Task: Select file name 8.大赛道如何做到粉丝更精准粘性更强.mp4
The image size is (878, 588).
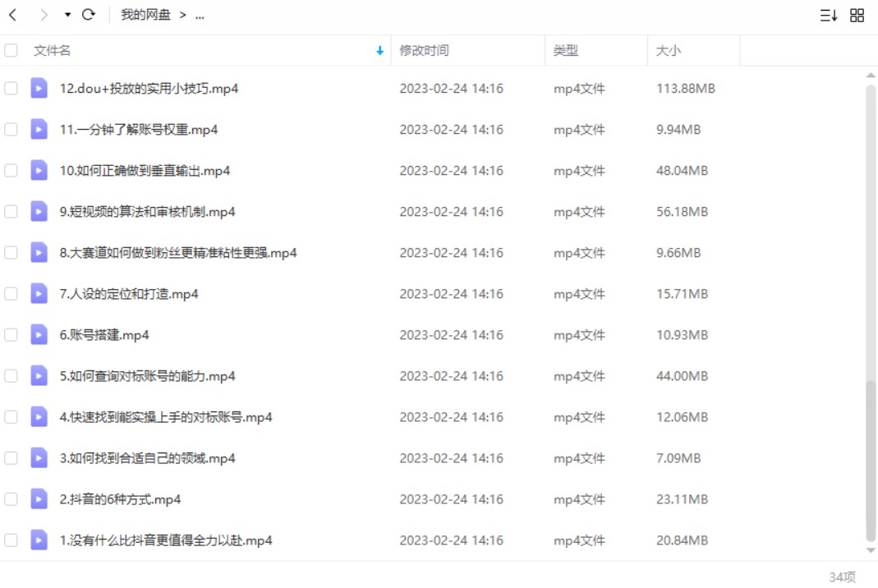Action: (x=178, y=253)
